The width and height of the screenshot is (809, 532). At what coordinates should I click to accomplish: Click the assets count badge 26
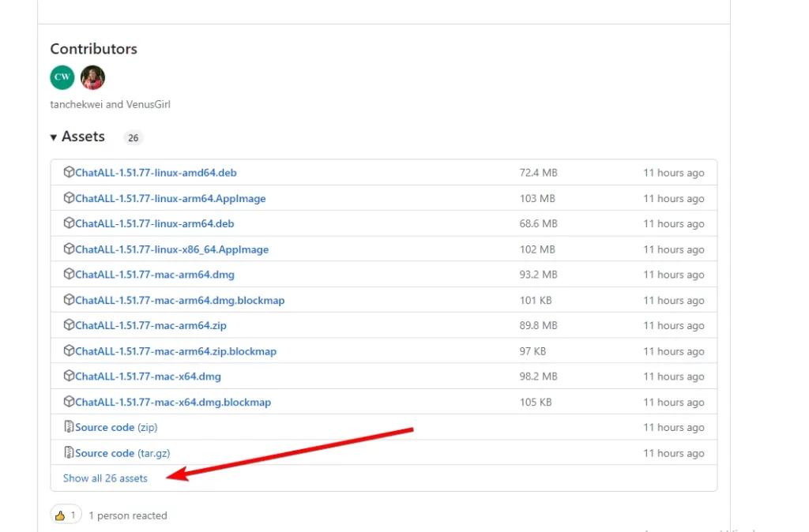click(x=133, y=137)
